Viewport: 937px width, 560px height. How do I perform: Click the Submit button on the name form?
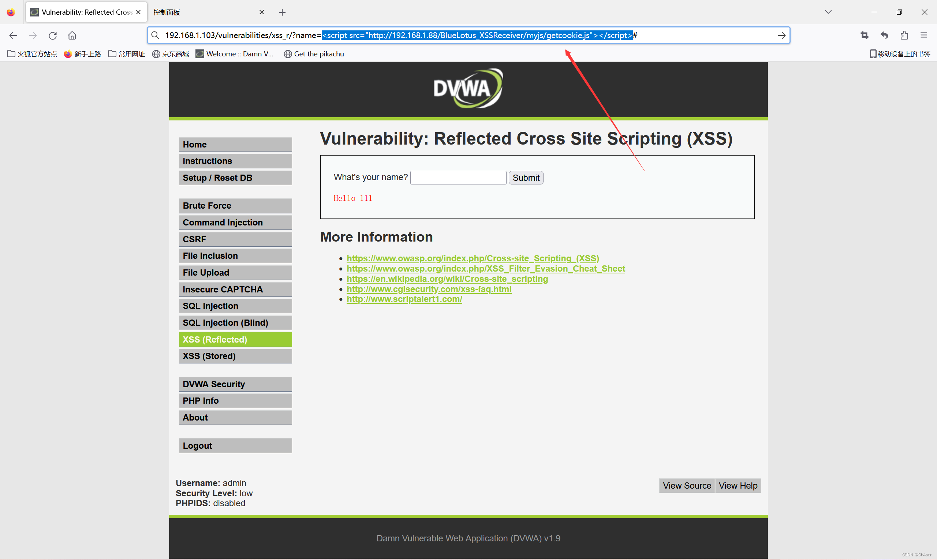click(x=526, y=178)
